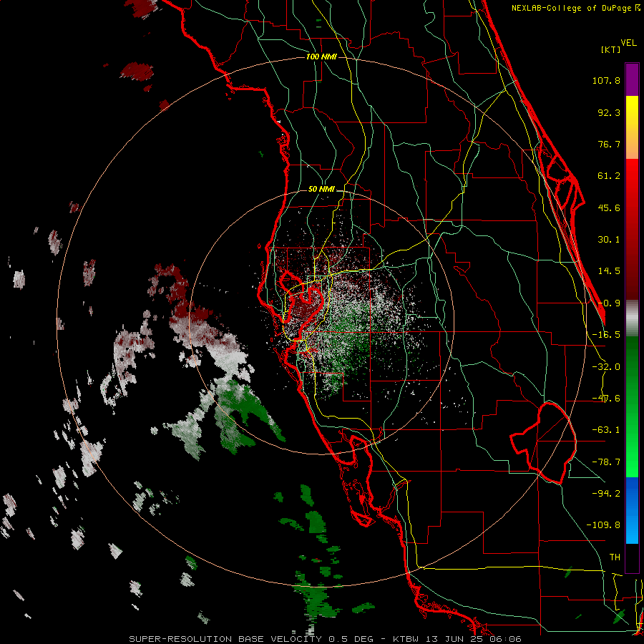
Task: Click the 76.7 scale value
Action: 609,144
